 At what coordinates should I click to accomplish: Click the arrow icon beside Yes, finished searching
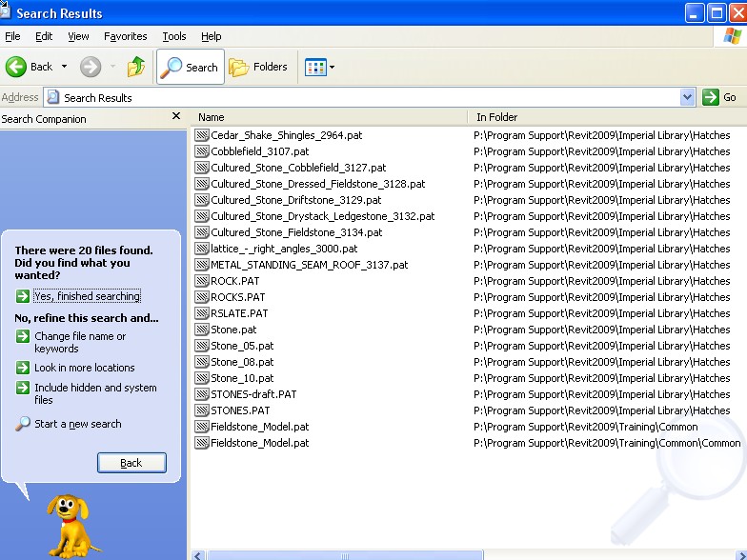click(x=23, y=296)
